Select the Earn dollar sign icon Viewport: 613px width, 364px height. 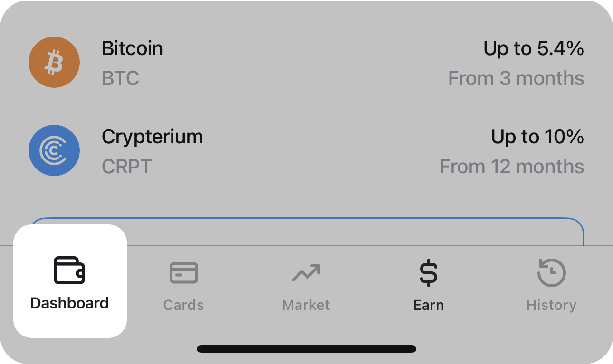429,272
